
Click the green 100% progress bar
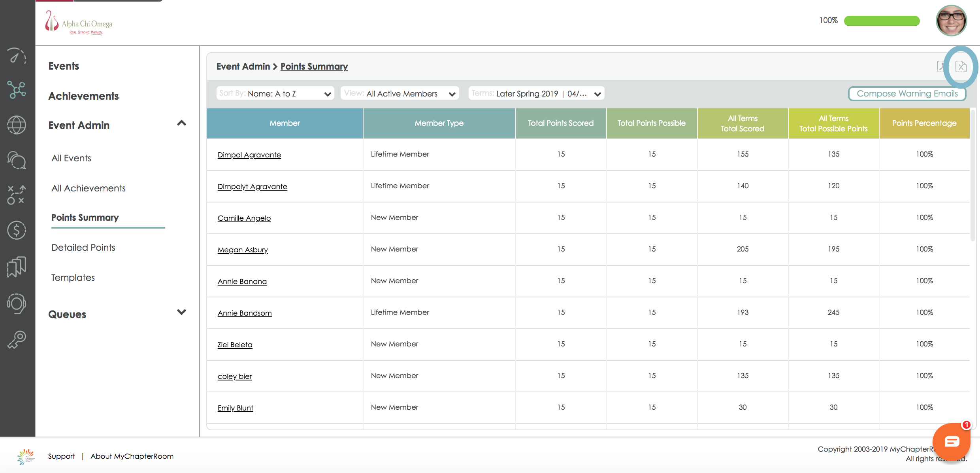882,21
